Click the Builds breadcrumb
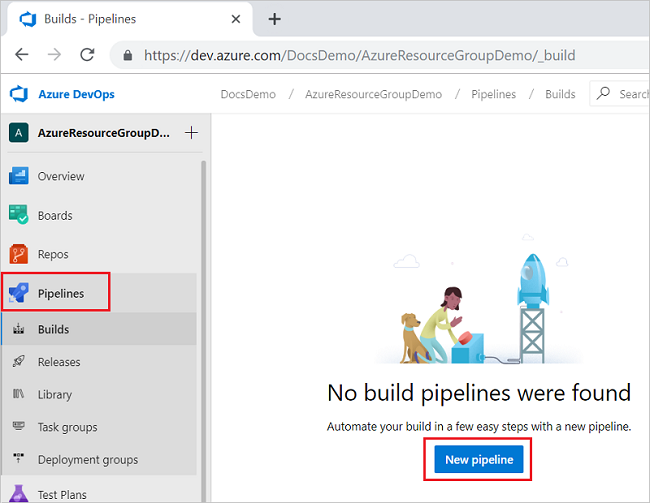 click(x=560, y=95)
